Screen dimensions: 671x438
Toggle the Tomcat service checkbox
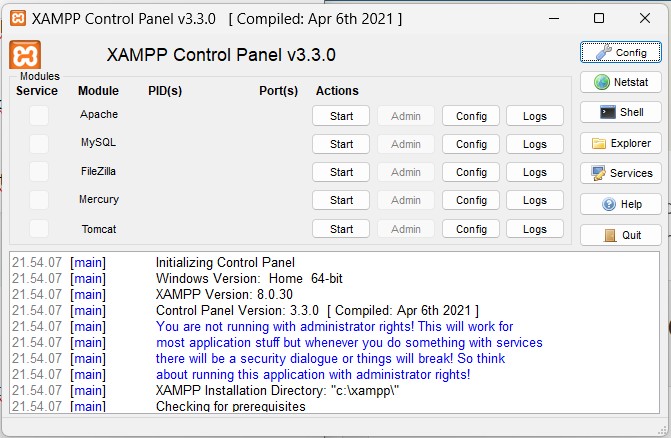38,229
